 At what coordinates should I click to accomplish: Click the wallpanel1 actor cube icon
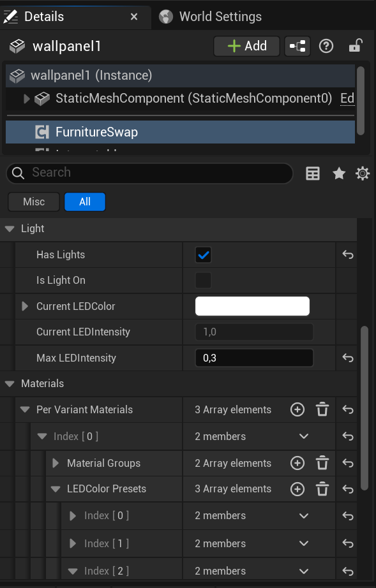(x=17, y=47)
